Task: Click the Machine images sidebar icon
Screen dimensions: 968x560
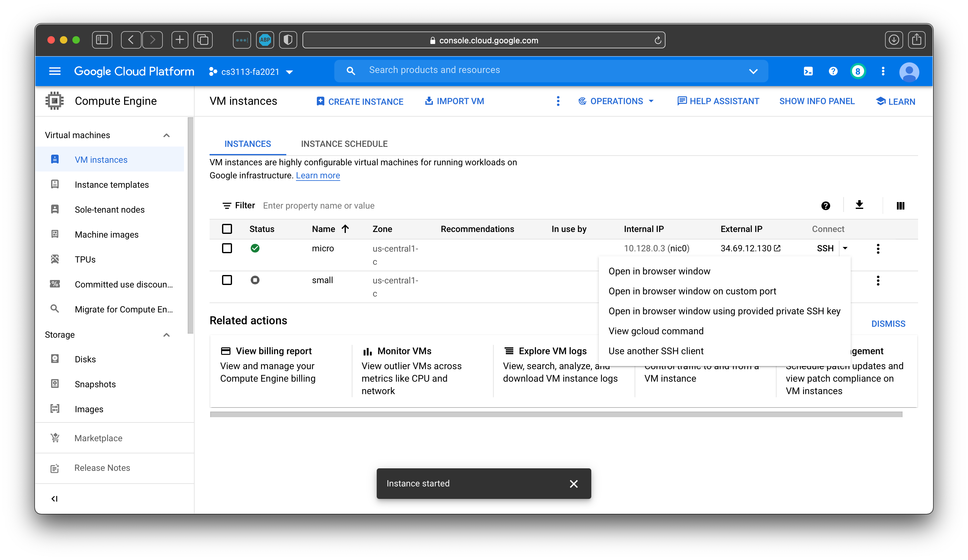Action: click(x=55, y=234)
